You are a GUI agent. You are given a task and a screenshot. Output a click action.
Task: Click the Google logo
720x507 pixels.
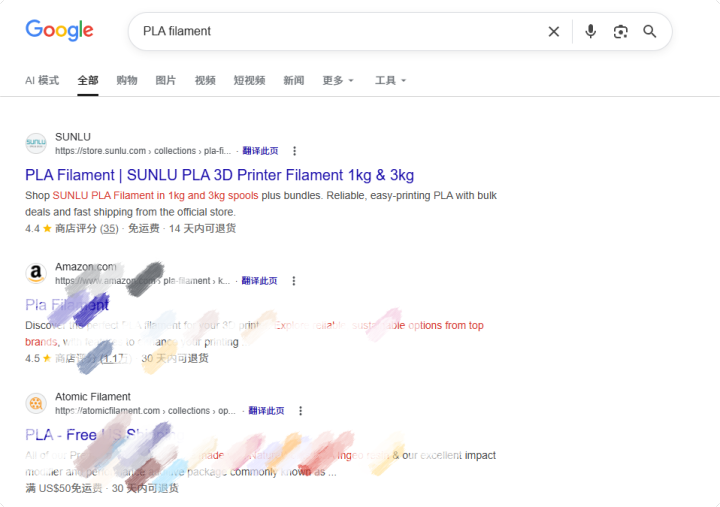59,30
